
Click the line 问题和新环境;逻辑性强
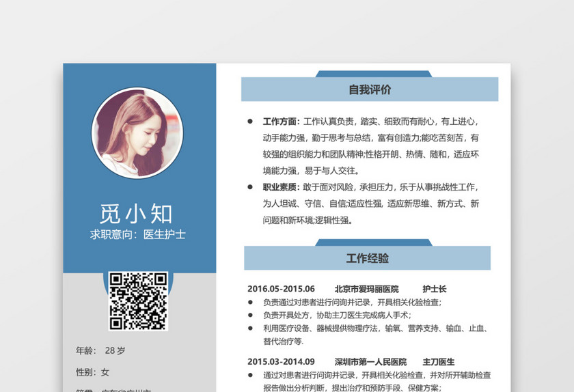(308, 221)
